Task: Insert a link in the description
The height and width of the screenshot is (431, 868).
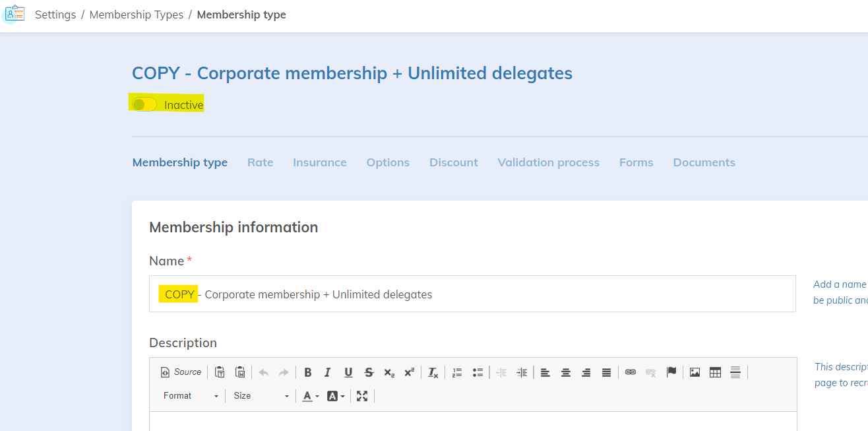Action: click(631, 372)
